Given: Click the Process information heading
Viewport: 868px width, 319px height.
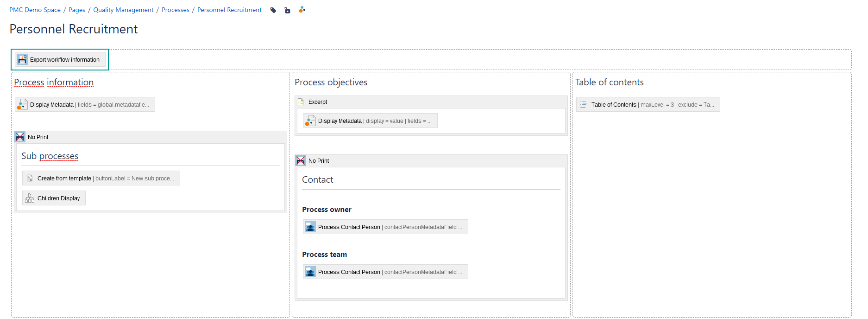Looking at the screenshot, I should (54, 82).
